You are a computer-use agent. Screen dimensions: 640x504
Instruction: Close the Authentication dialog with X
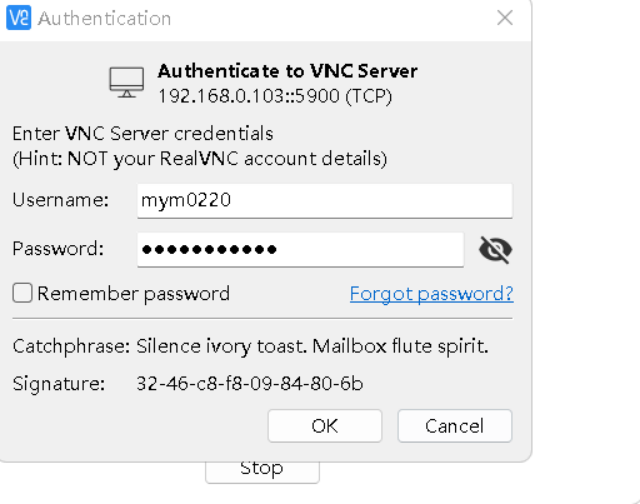[x=505, y=18]
